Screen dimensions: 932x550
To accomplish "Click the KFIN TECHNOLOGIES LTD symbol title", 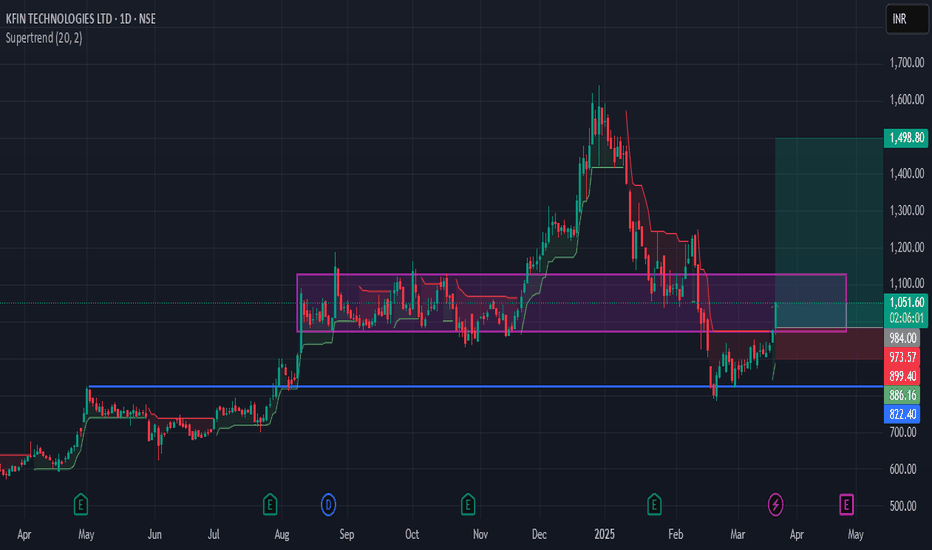I will (x=59, y=19).
